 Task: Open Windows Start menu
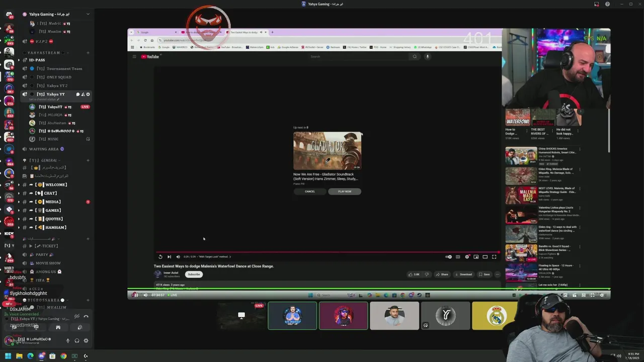coord(8,356)
